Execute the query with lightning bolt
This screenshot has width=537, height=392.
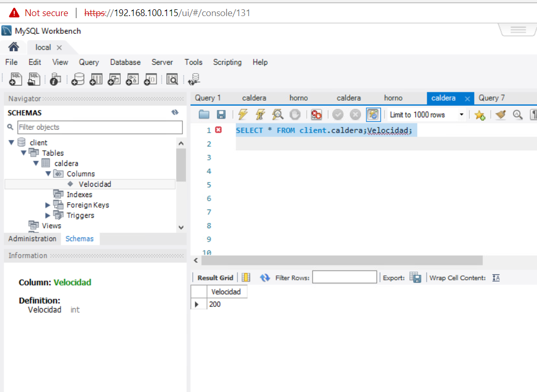(x=243, y=115)
